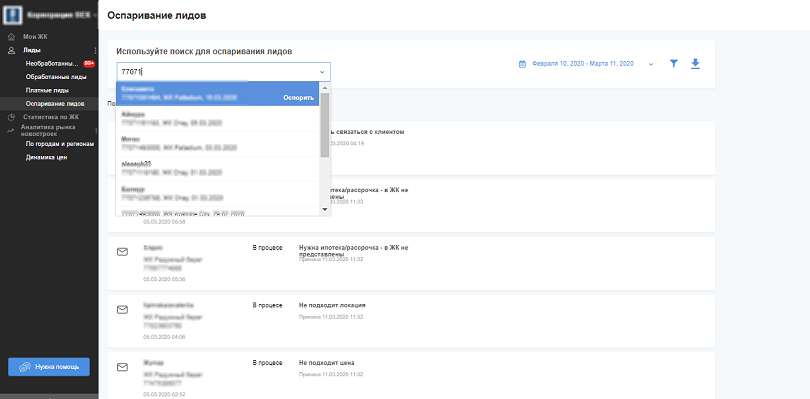Viewport: 810px width, 399px height.
Task: Click В процессе status in Не подходит цена row
Action: [267, 362]
